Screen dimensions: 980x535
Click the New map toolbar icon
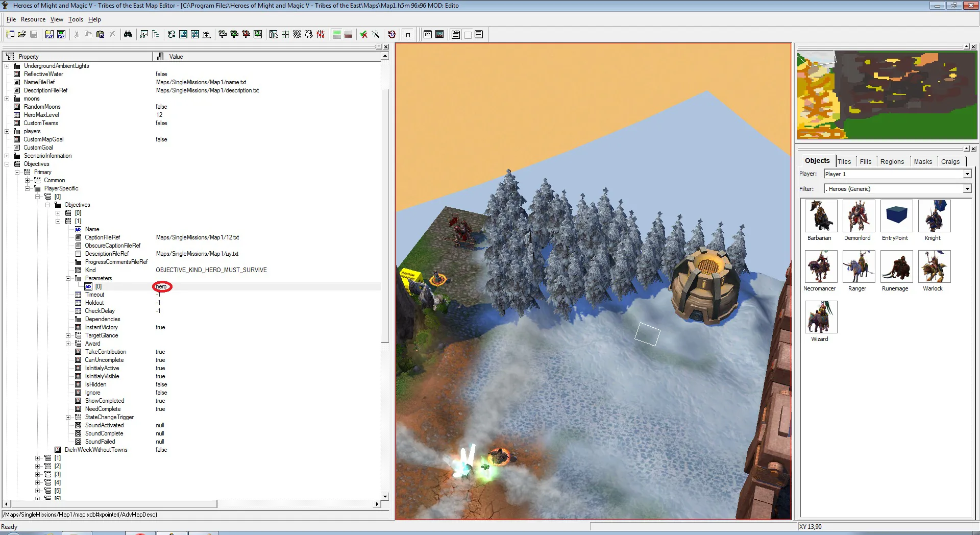coord(10,34)
